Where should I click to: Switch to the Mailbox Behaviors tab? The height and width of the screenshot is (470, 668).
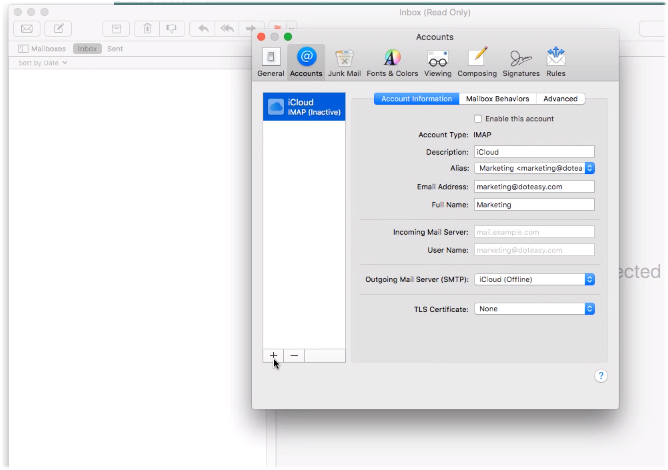(x=497, y=98)
